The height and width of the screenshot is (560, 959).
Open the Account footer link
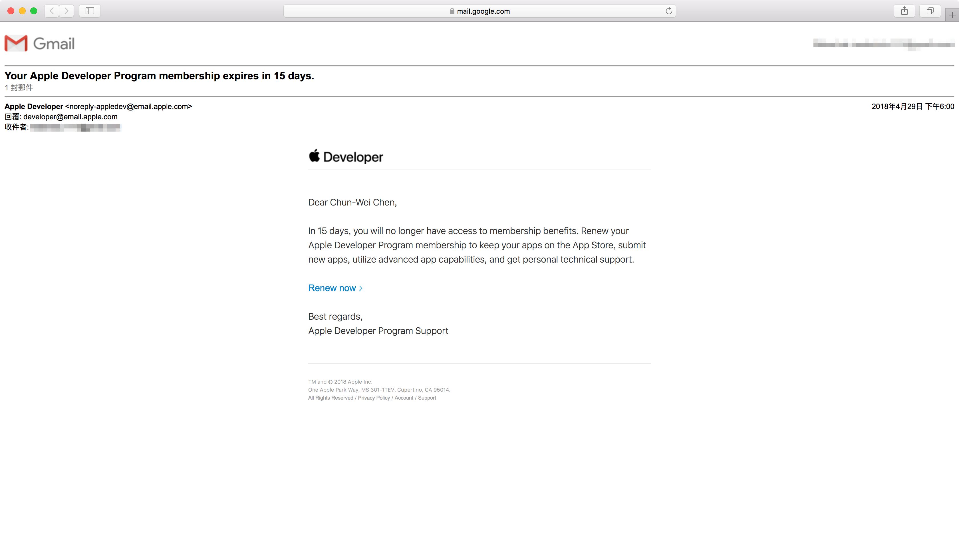[x=404, y=398]
